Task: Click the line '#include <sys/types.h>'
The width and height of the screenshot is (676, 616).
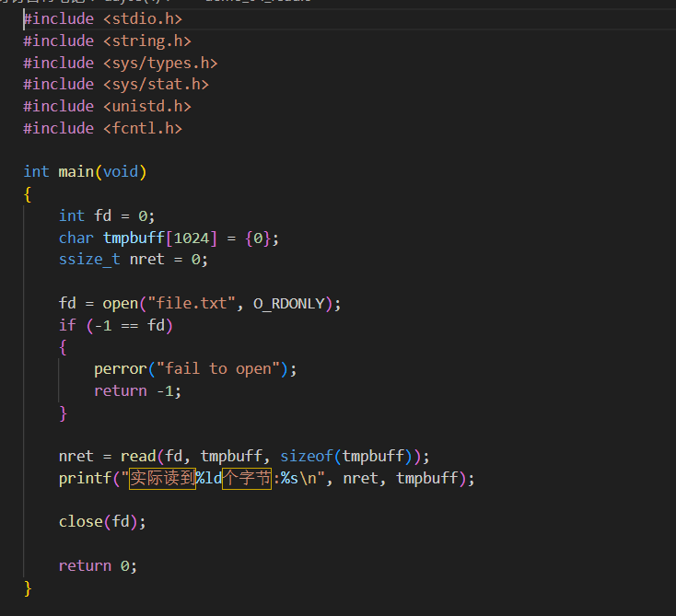Action: pyautogui.click(x=121, y=63)
